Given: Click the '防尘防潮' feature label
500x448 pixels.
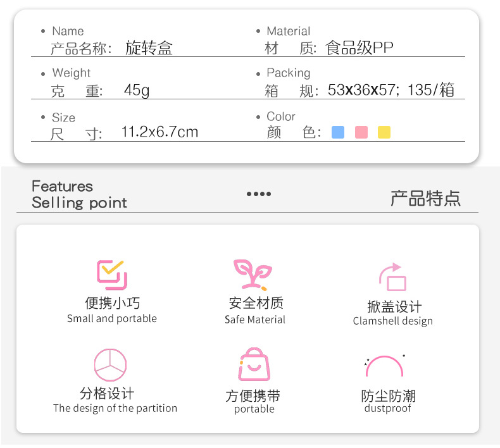Looking at the screenshot, I should (388, 396).
